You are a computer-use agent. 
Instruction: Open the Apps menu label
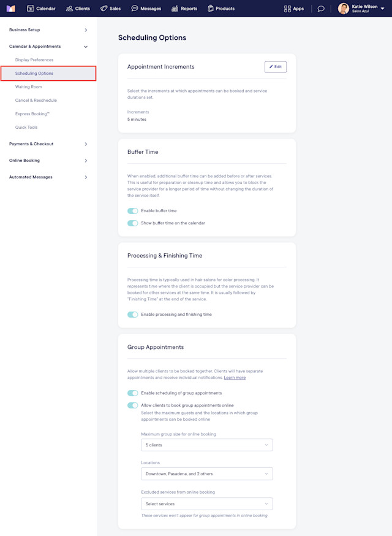click(x=298, y=9)
